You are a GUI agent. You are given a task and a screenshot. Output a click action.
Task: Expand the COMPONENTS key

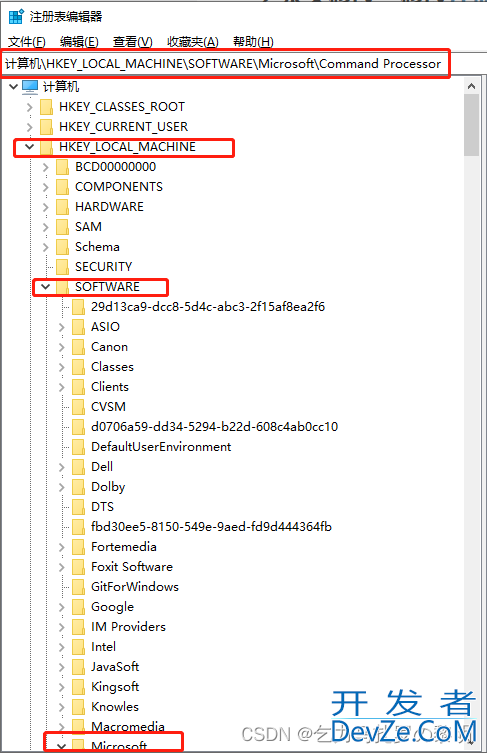tap(46, 187)
